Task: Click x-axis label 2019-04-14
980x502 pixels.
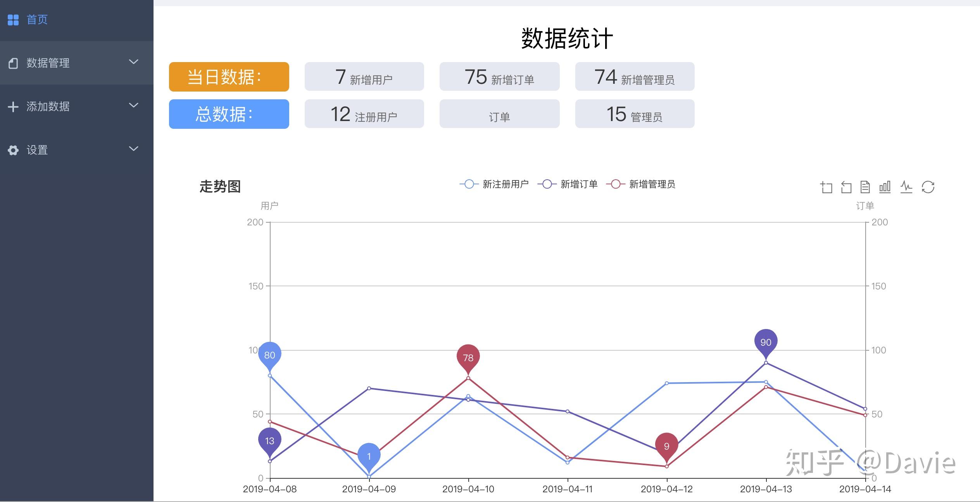Action: pos(865,489)
